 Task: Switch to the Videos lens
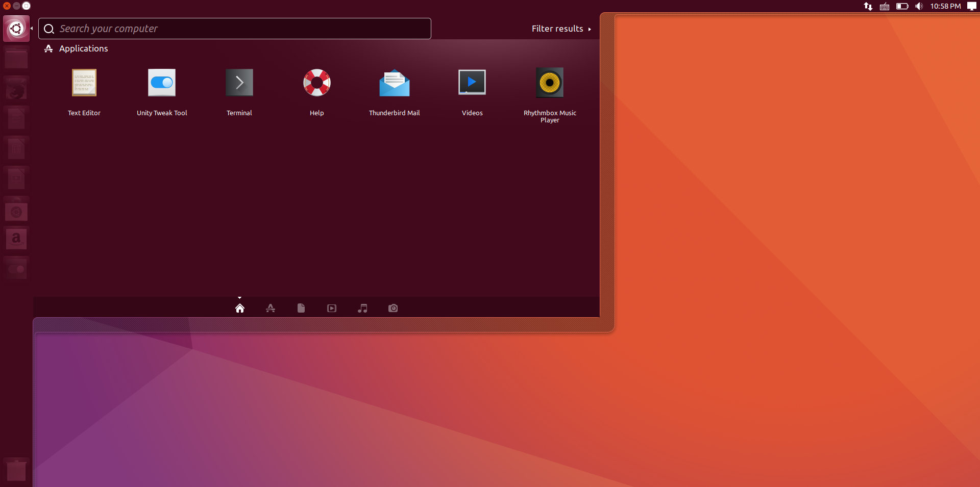(332, 308)
